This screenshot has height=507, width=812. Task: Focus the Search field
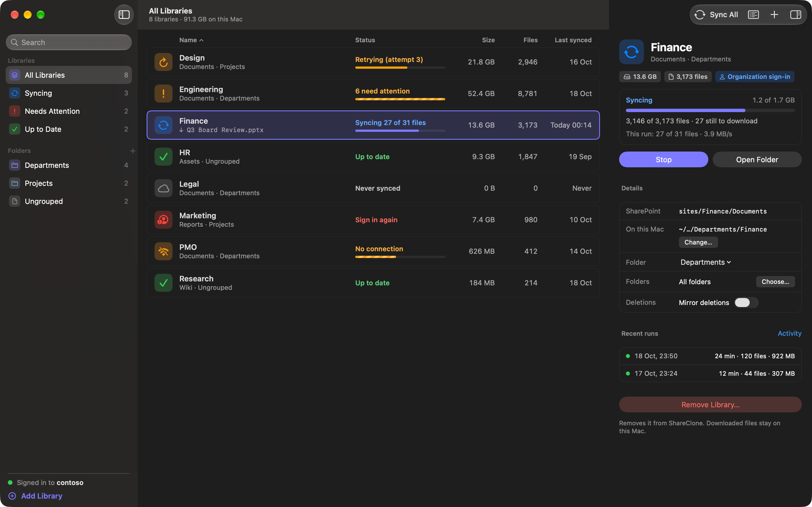click(x=69, y=42)
